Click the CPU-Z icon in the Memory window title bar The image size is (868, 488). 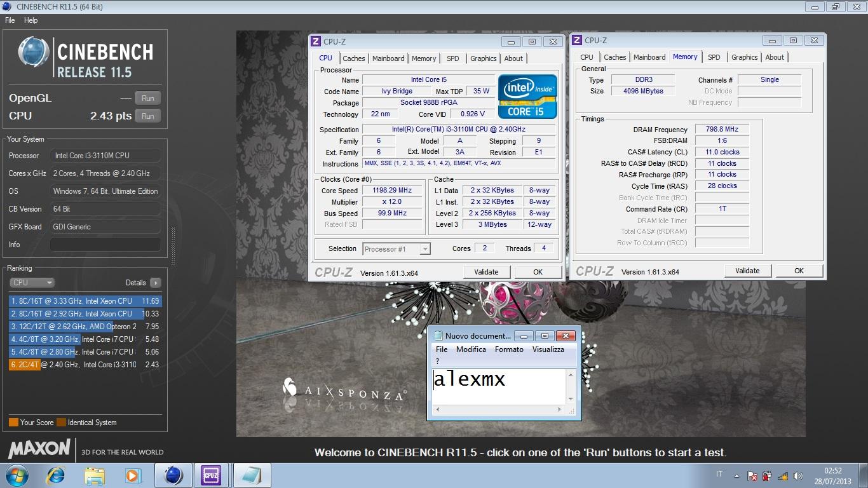pos(577,40)
